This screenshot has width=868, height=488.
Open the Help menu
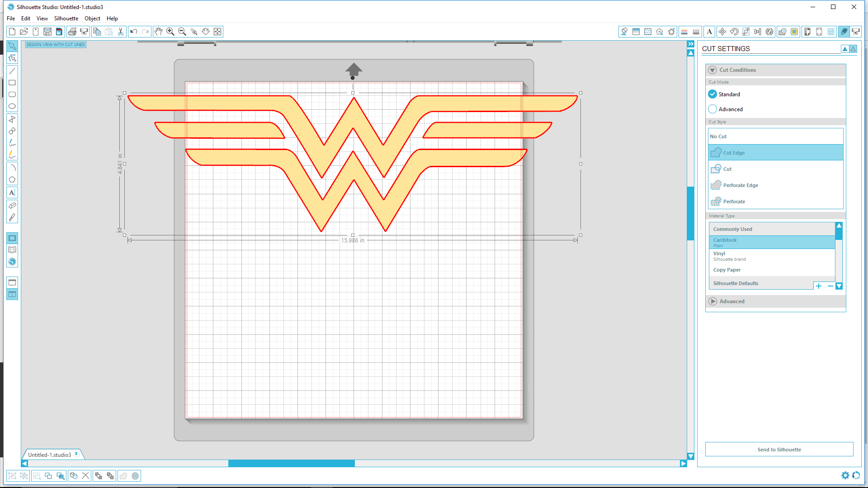[112, 19]
